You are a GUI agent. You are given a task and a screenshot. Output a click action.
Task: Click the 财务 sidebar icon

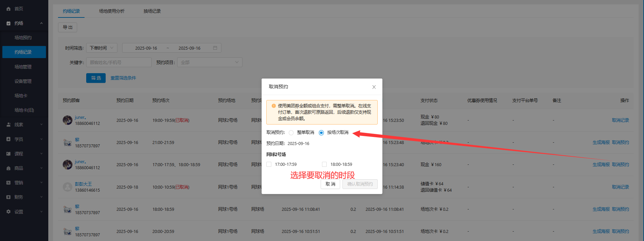point(8,197)
